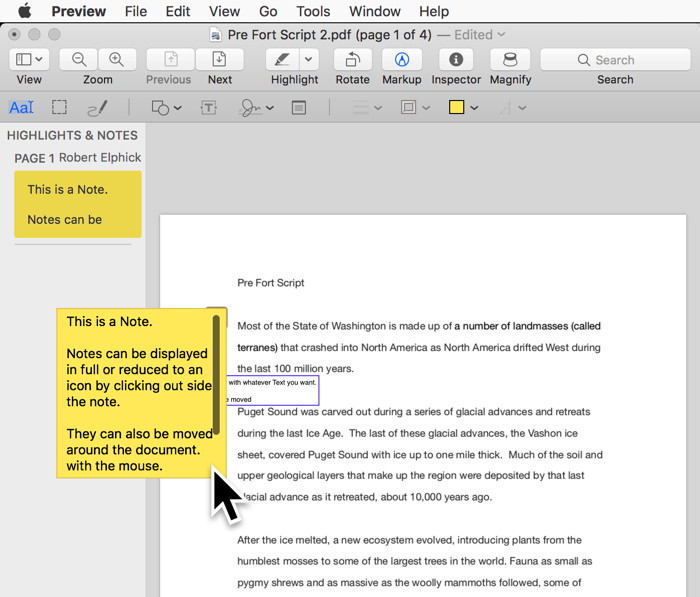
Task: Add a Note with Note tool
Action: [299, 108]
